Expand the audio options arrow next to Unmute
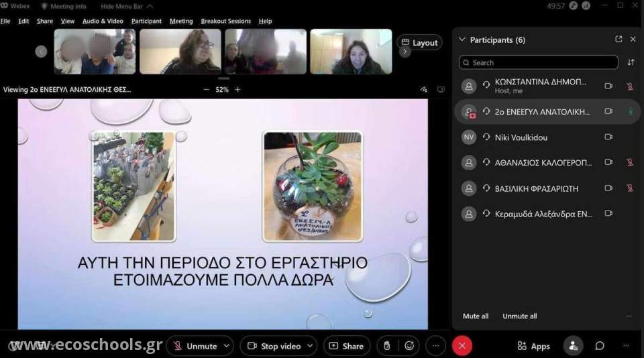Image resolution: width=644 pixels, height=358 pixels. click(226, 346)
